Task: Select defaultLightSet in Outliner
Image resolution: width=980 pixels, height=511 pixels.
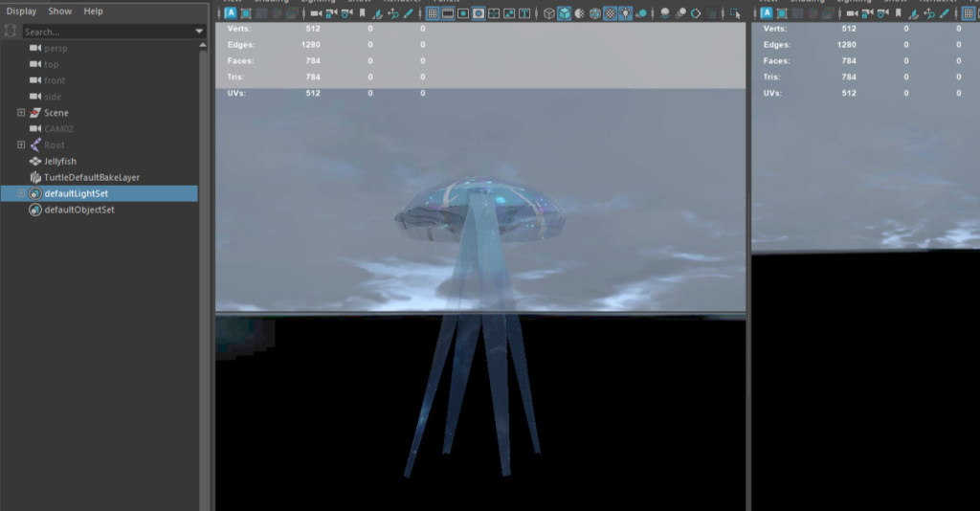Action: [76, 193]
